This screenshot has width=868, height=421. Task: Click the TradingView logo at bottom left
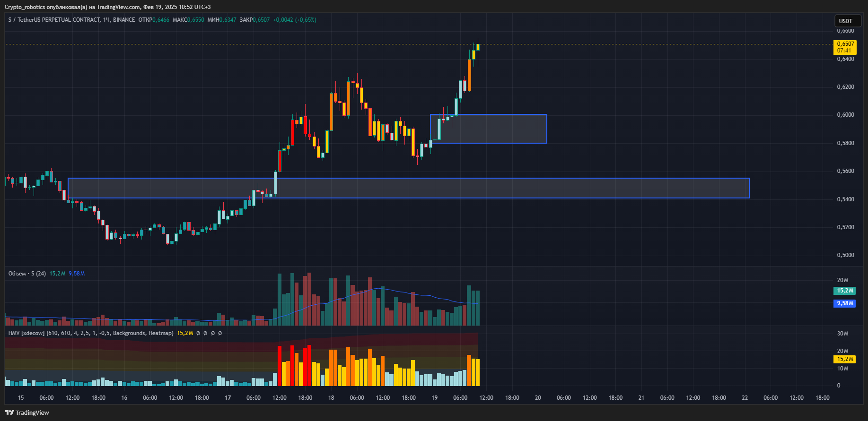tap(27, 412)
